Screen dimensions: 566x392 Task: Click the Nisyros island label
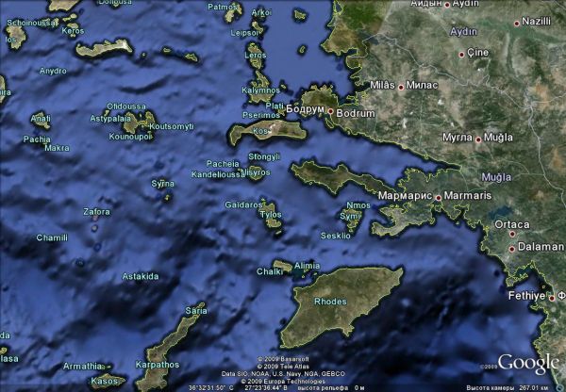pos(255,173)
